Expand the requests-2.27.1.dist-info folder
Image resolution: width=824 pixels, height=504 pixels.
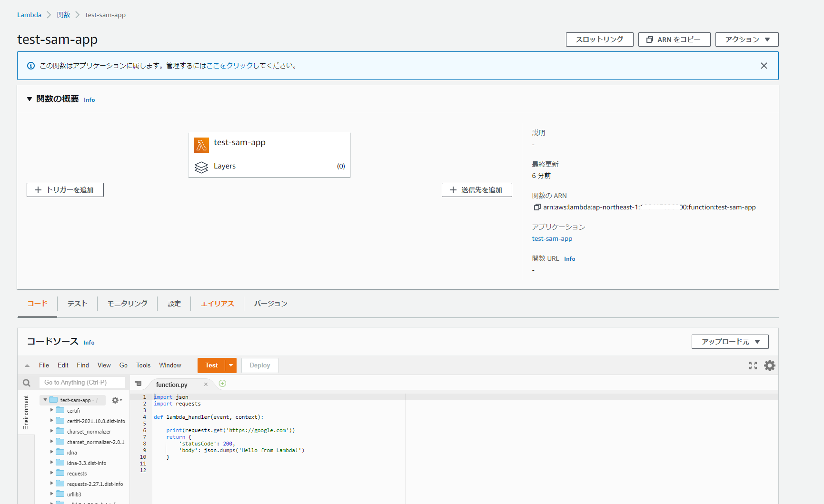[52, 483]
